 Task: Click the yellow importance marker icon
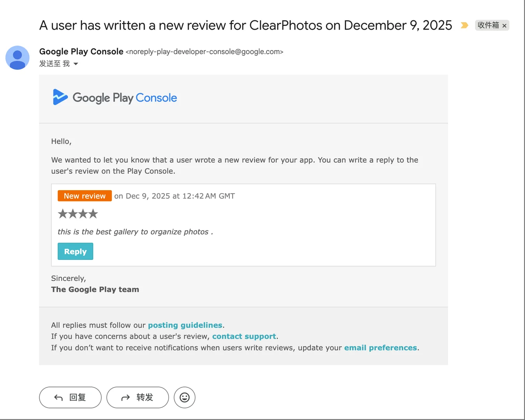tap(464, 25)
